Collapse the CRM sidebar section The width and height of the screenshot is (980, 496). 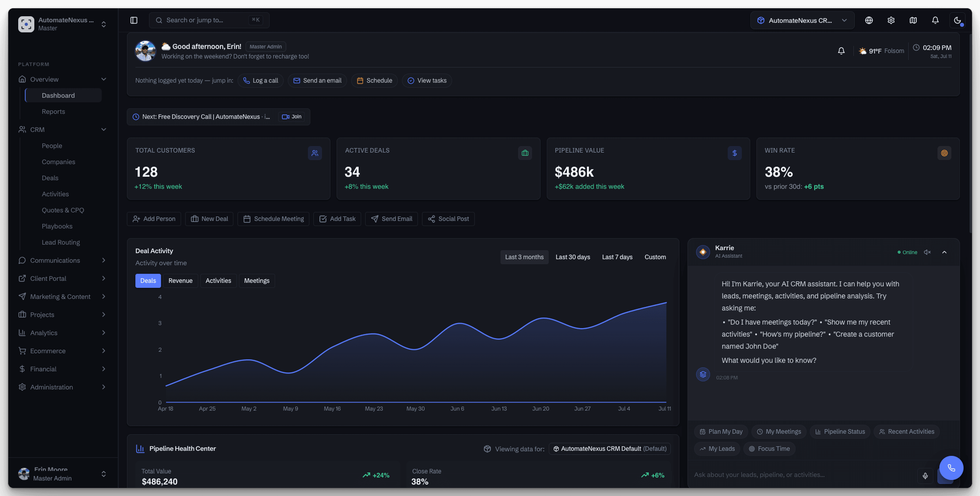coord(63,129)
